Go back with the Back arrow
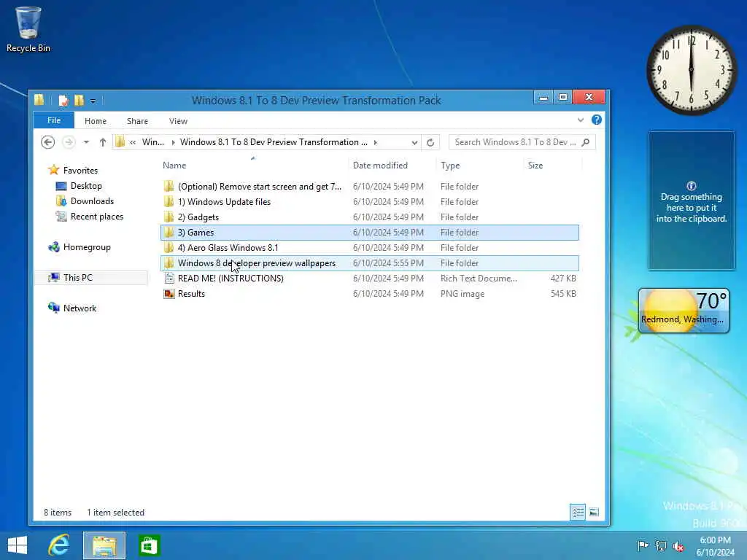This screenshot has width=747, height=560. pos(47,142)
